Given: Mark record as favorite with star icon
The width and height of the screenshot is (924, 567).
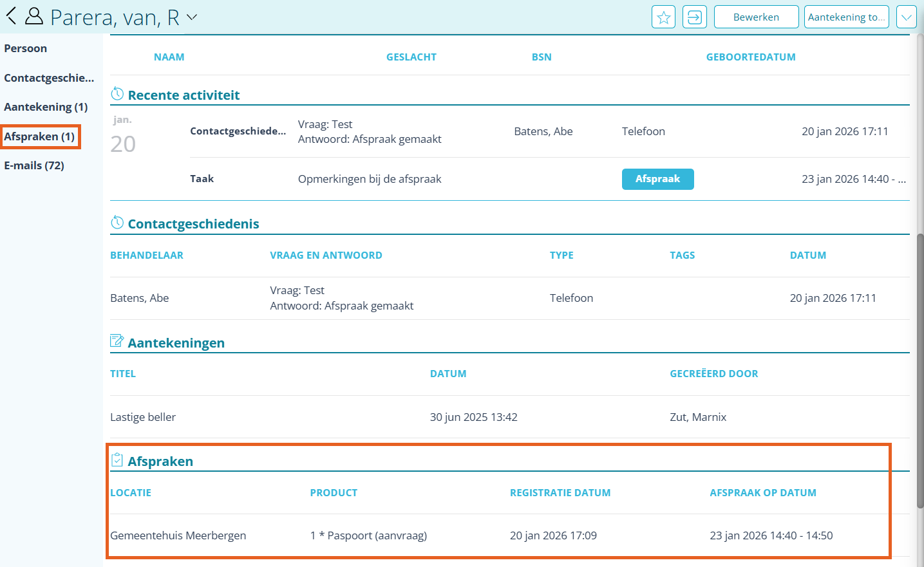Looking at the screenshot, I should pyautogui.click(x=663, y=17).
